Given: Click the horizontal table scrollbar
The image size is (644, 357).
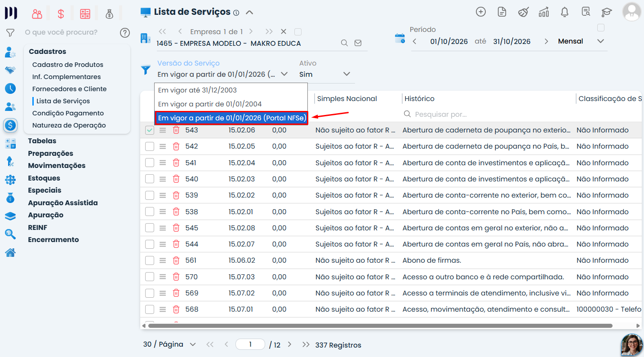Looking at the screenshot, I should pyautogui.click(x=380, y=326).
